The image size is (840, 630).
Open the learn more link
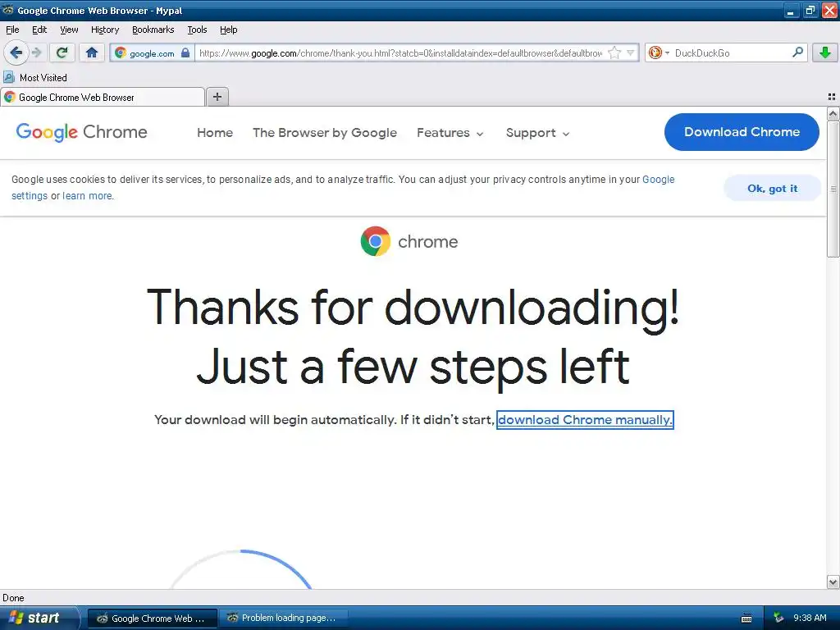click(87, 196)
